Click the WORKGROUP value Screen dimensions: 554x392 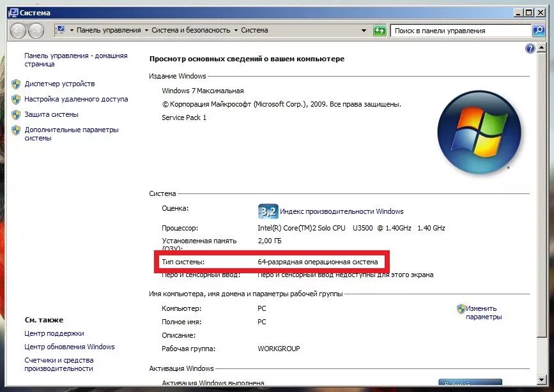(x=279, y=349)
